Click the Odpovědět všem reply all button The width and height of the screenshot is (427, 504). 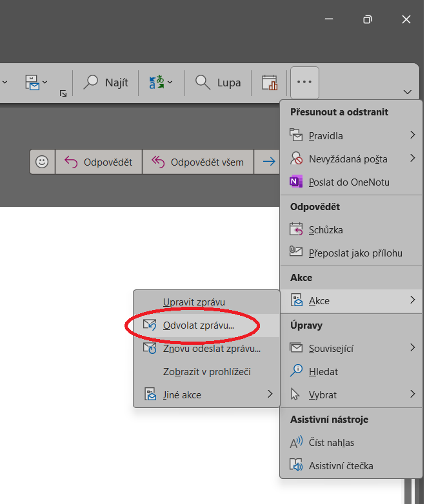pyautogui.click(x=198, y=162)
